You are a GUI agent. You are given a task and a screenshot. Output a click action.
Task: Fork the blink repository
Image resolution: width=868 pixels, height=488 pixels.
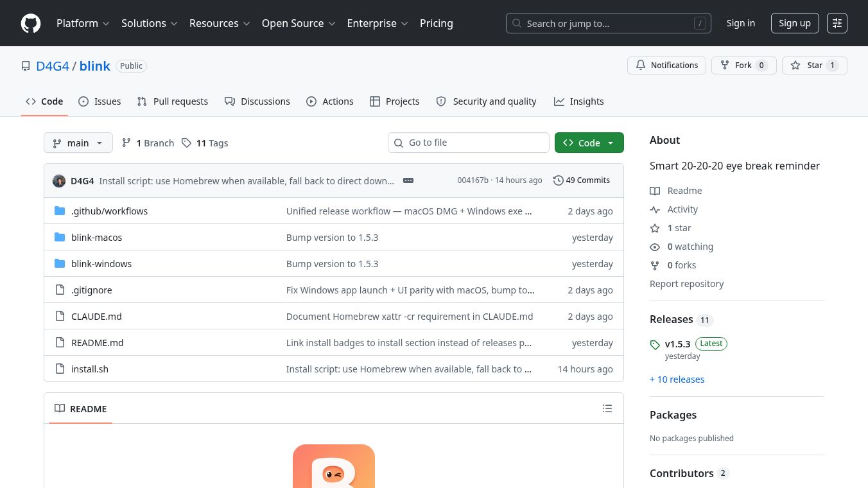coord(744,65)
